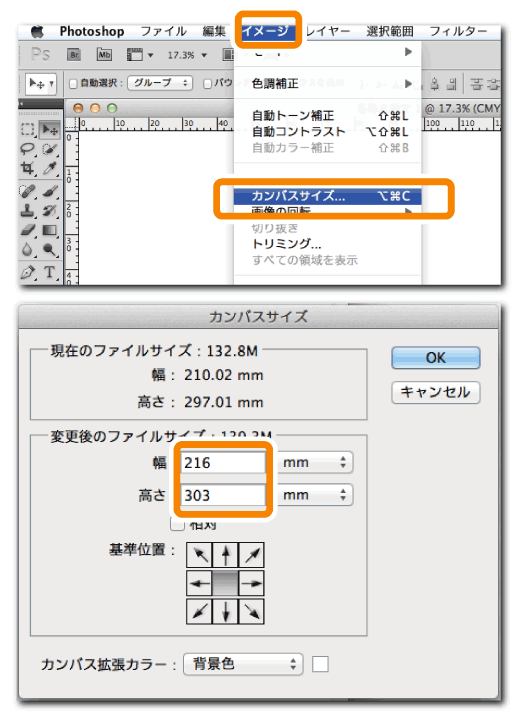525x722 pixels.
Task: Set anchor to middle-left arrow
Action: pyautogui.click(x=199, y=583)
